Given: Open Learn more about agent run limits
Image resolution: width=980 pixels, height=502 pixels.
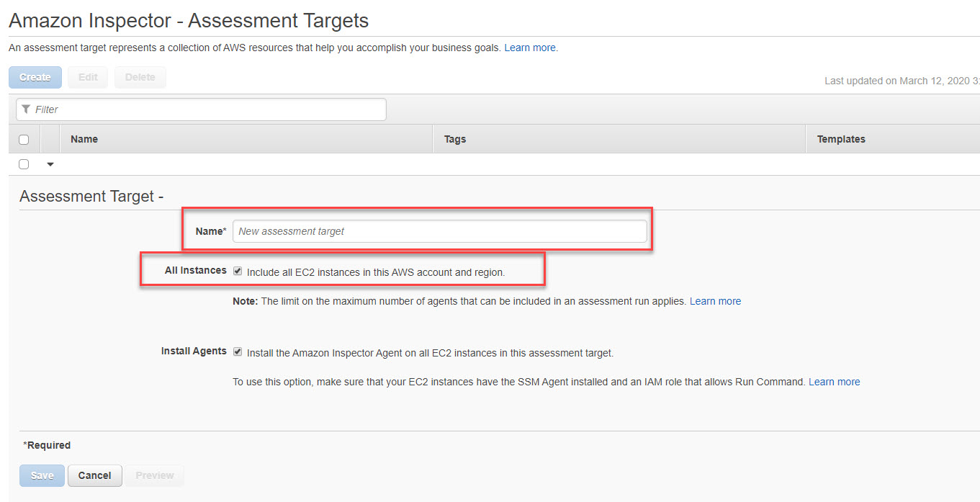Looking at the screenshot, I should coord(715,301).
